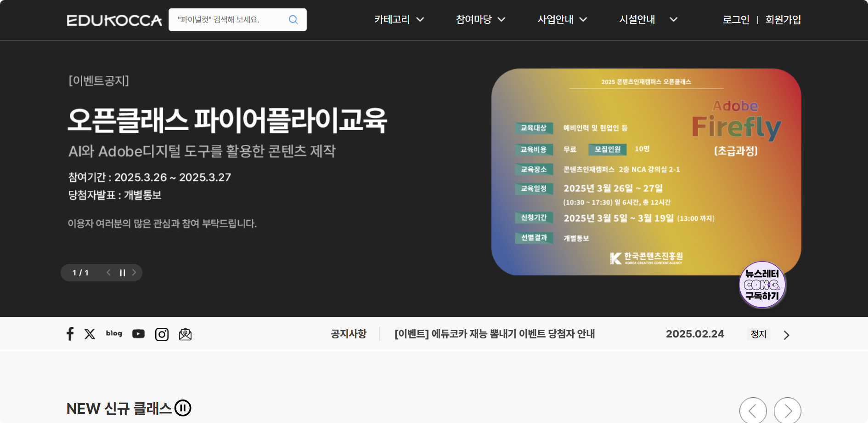The image size is (868, 423).
Task: Open the blog icon
Action: (x=114, y=333)
